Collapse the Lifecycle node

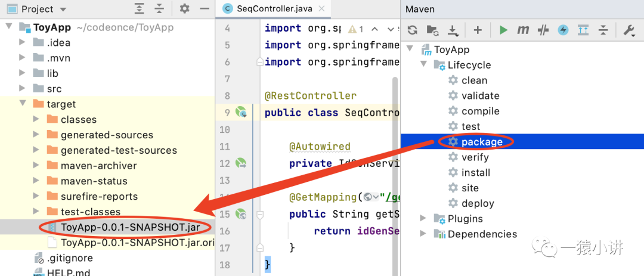423,64
